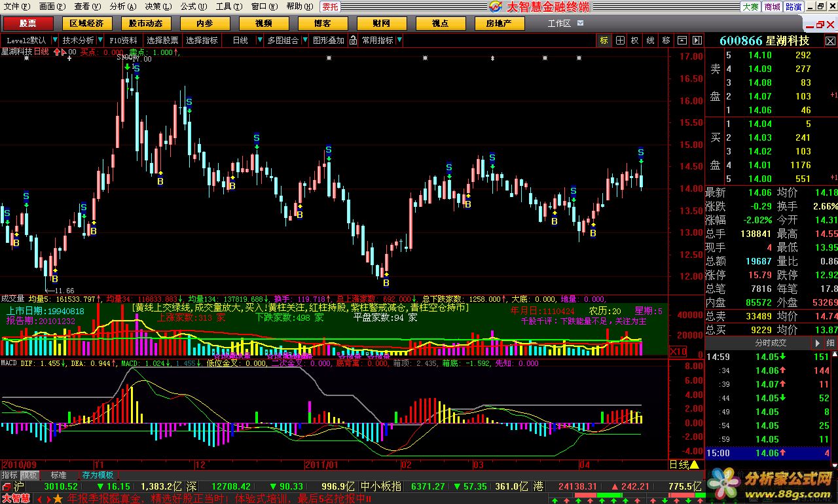Click the 日线 period label with yellow triangle

click(x=685, y=465)
